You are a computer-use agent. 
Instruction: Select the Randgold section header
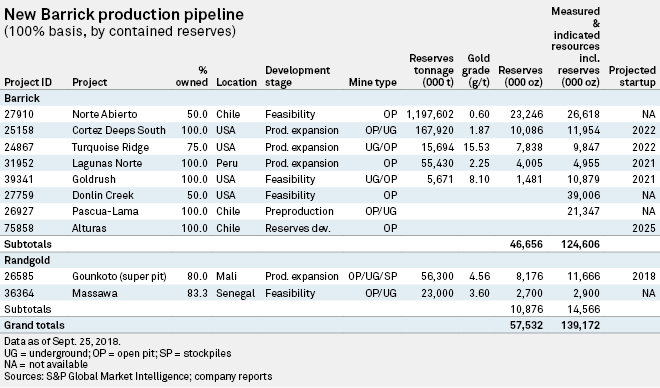[x=27, y=260]
